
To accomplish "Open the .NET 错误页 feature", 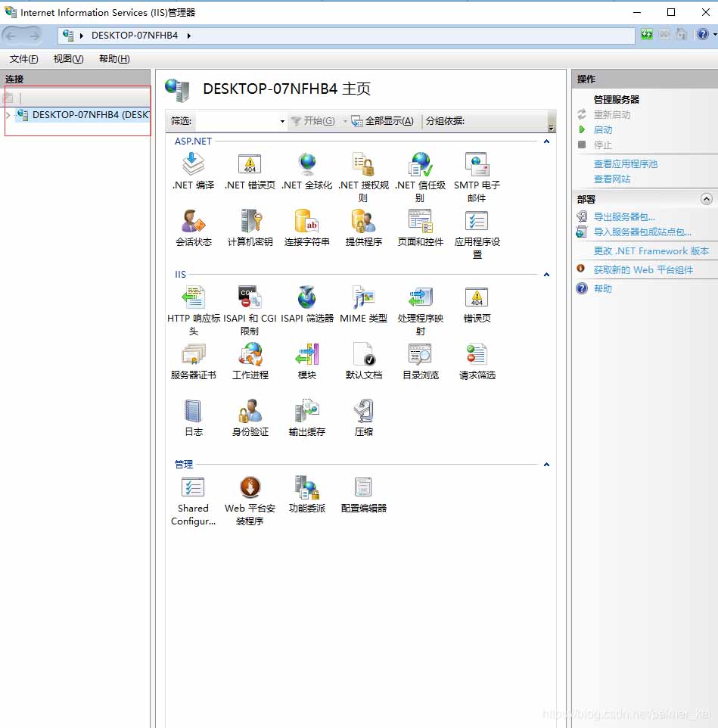I will click(250, 171).
